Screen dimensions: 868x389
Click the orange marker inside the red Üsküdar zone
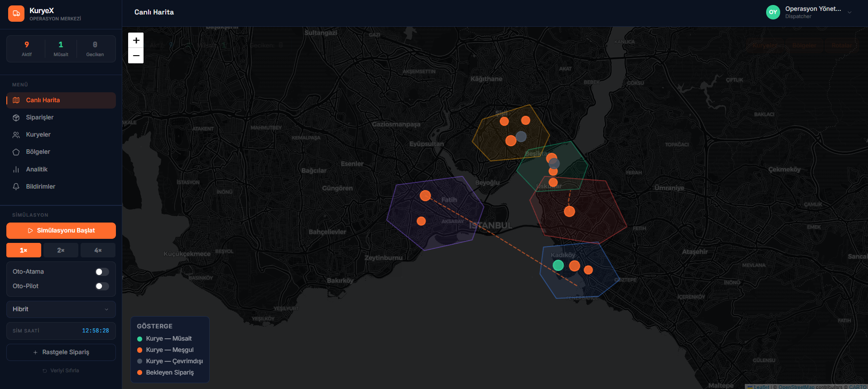[x=570, y=211]
